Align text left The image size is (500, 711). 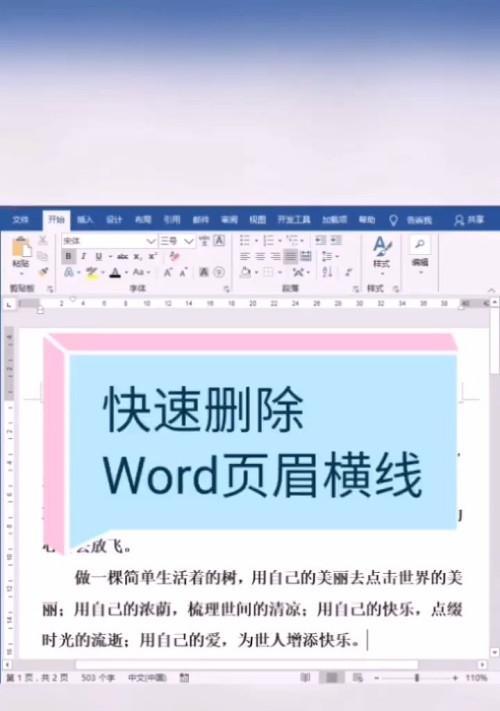[245, 257]
